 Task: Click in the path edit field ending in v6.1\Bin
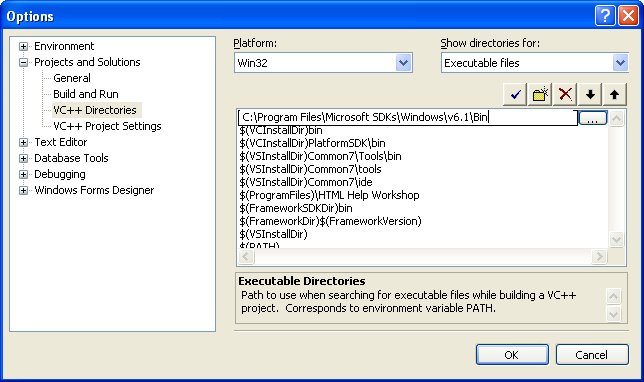point(408,117)
